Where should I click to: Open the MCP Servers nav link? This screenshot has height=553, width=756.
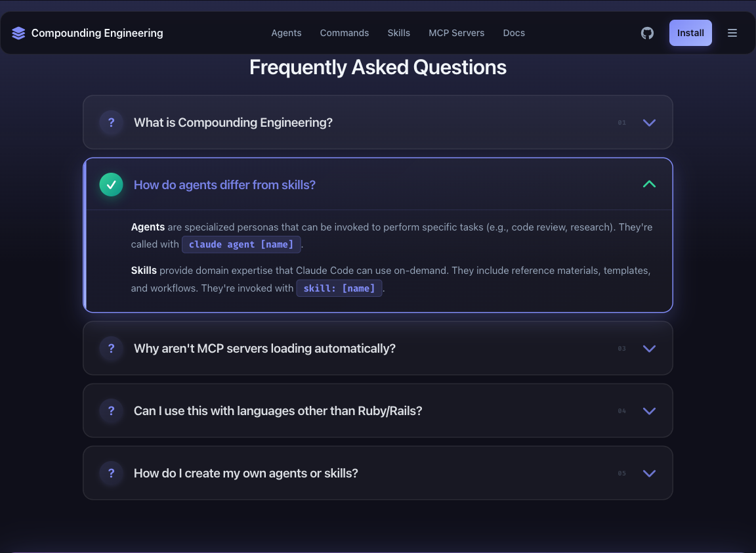pos(456,33)
